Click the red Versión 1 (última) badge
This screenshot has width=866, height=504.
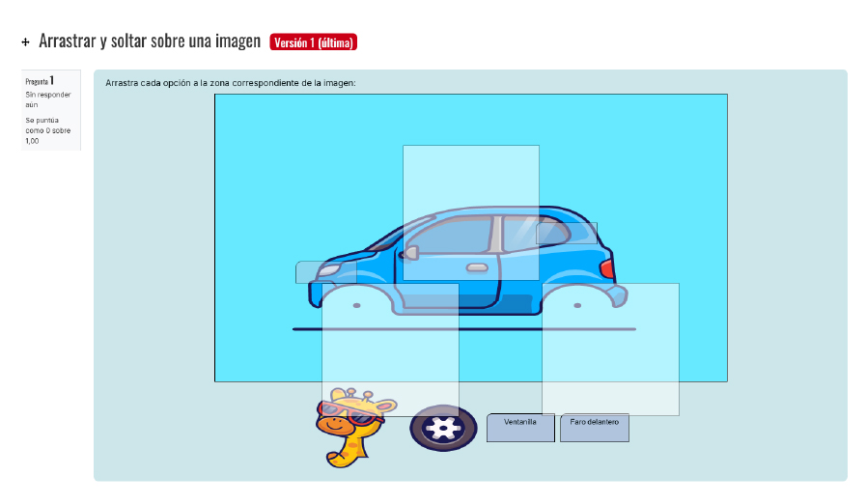[313, 42]
